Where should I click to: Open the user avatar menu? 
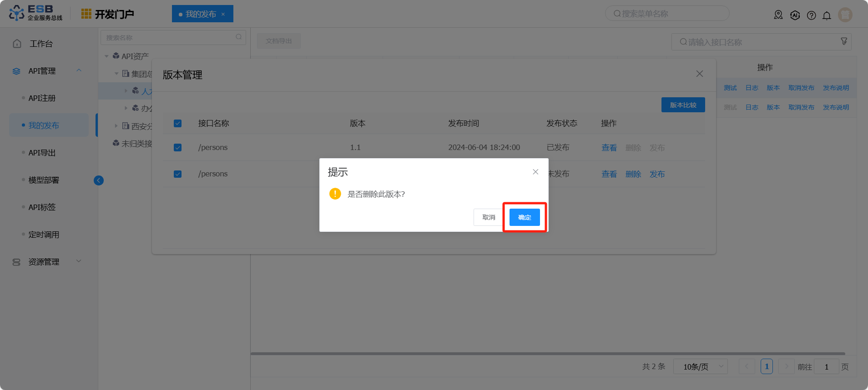coord(845,15)
